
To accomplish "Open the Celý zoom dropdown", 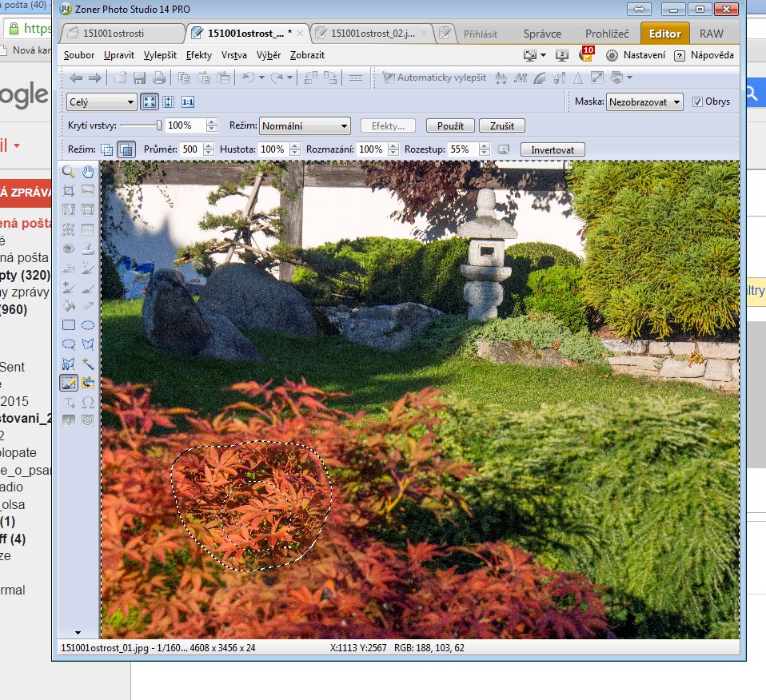I will tap(102, 102).
